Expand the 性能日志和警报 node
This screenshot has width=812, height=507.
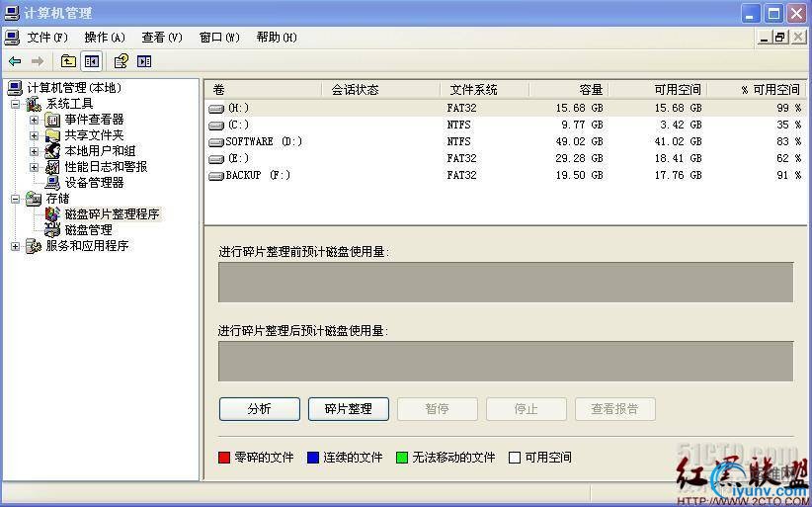point(35,167)
